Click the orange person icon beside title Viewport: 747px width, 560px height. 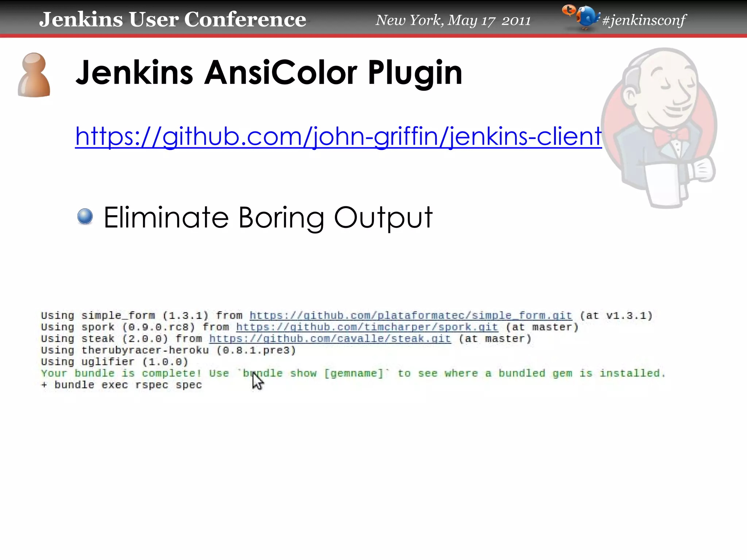tap(34, 75)
